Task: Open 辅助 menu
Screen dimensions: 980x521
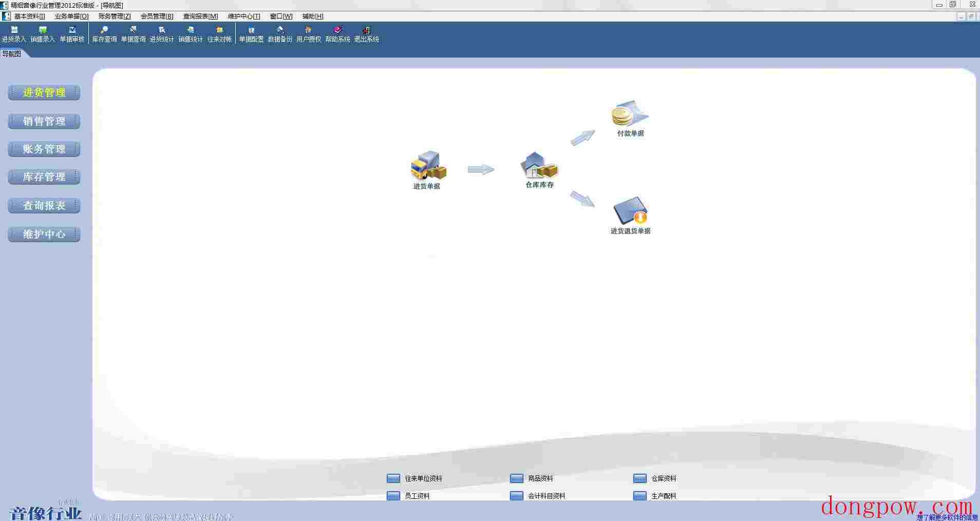Action: pos(313,16)
